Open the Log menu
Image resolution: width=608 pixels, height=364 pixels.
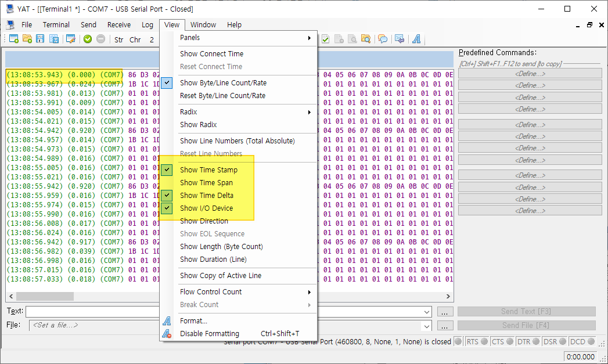pyautogui.click(x=147, y=25)
